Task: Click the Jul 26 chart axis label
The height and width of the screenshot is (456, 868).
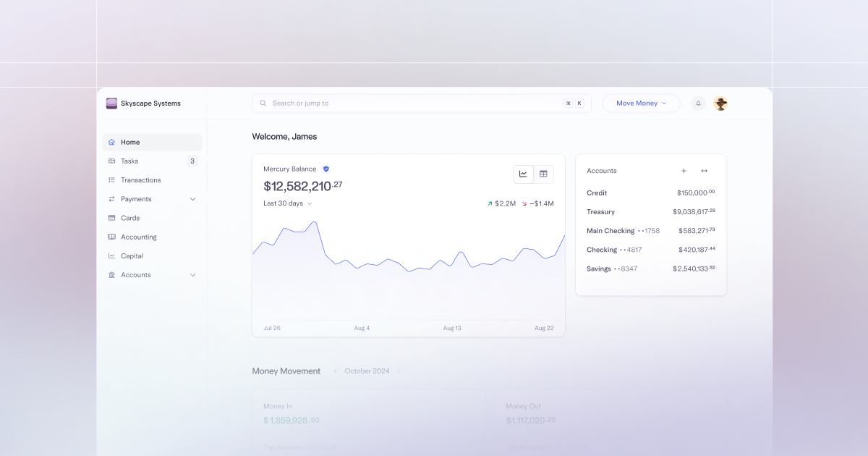Action: pyautogui.click(x=272, y=328)
